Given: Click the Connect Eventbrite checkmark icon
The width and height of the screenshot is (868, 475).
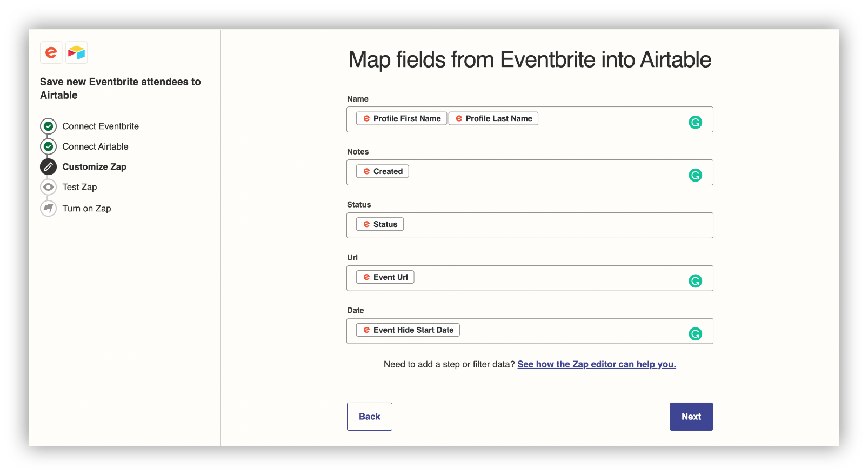Looking at the screenshot, I should click(x=48, y=126).
